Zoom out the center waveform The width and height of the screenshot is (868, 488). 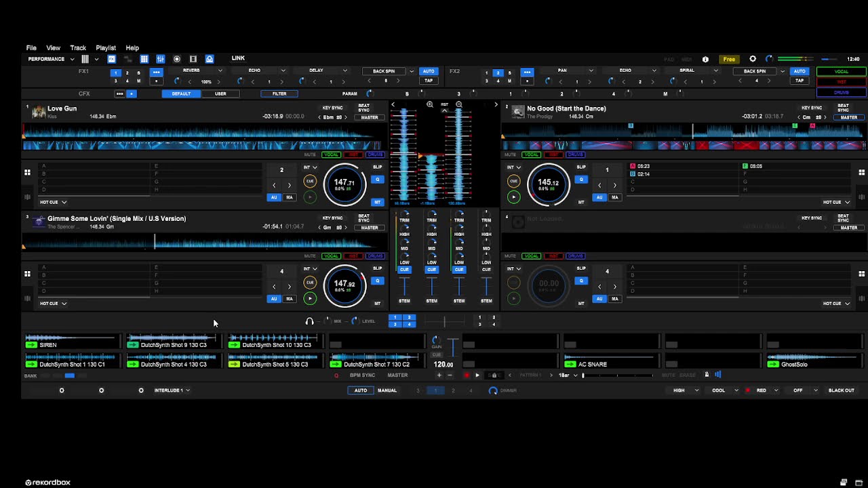click(459, 104)
